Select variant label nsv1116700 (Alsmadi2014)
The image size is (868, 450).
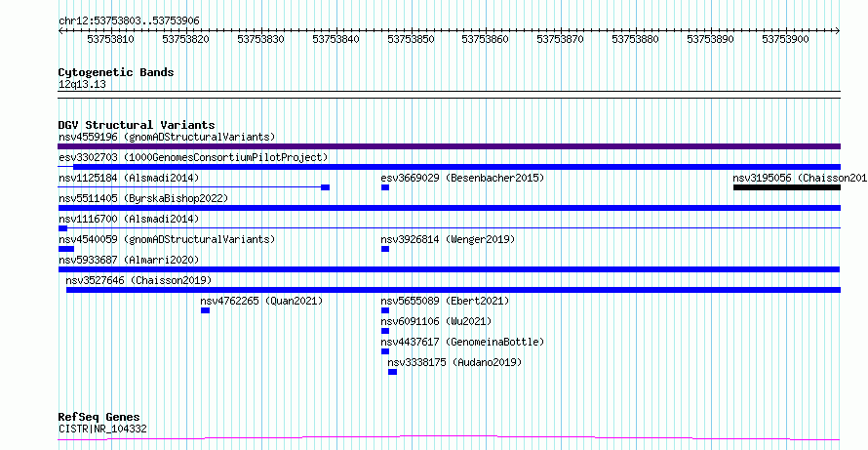pos(129,219)
